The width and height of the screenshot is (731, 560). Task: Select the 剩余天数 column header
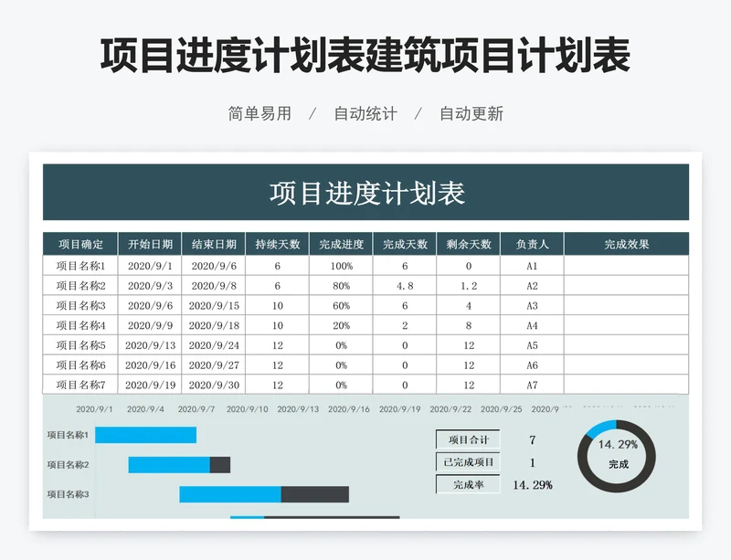469,244
